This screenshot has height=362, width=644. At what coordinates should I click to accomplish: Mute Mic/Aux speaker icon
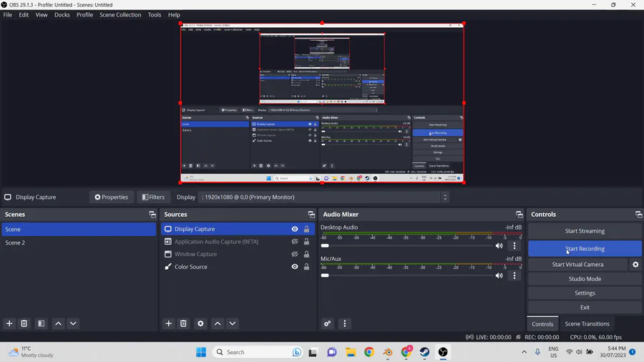click(499, 275)
